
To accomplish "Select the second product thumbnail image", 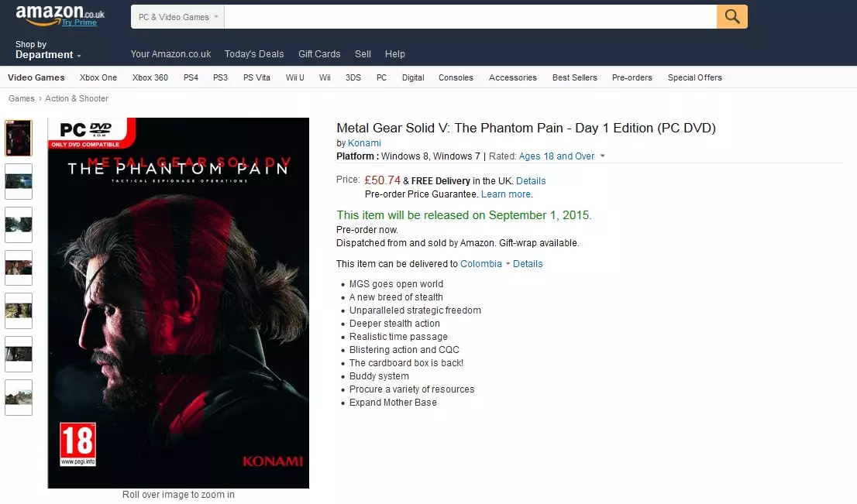I will click(19, 181).
